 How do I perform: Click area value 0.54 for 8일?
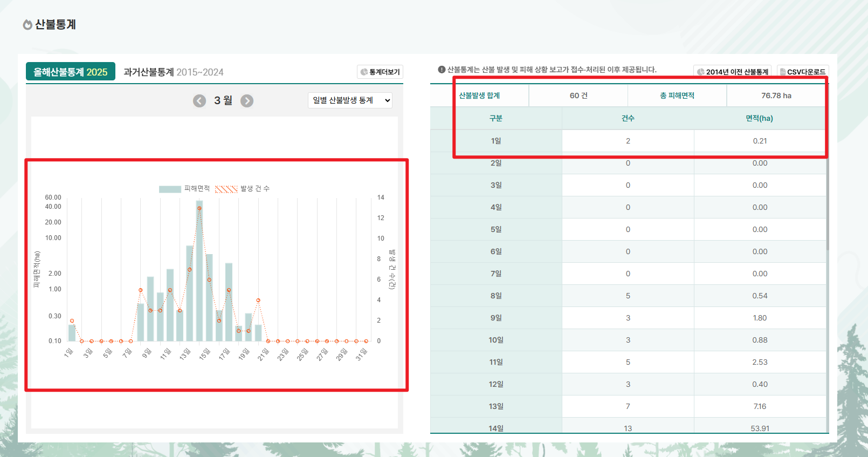[760, 296]
